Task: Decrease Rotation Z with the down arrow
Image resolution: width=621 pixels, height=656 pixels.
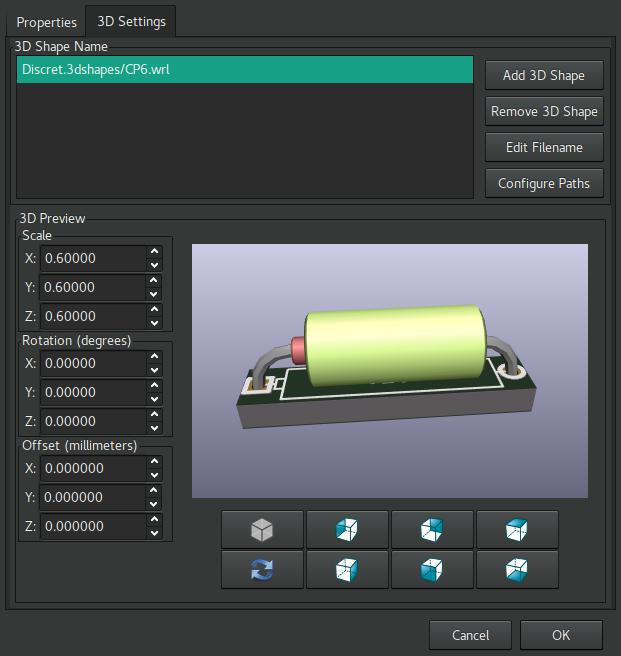Action: [154, 428]
